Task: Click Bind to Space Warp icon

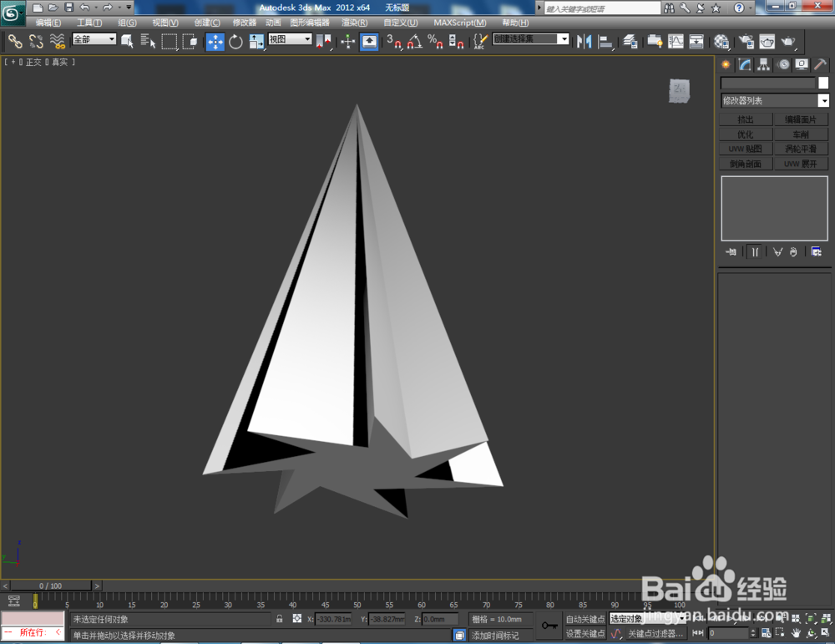Action: pos(57,41)
